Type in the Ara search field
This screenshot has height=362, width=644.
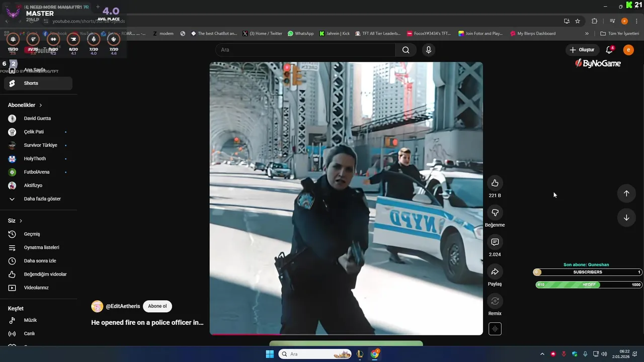pos(305,50)
